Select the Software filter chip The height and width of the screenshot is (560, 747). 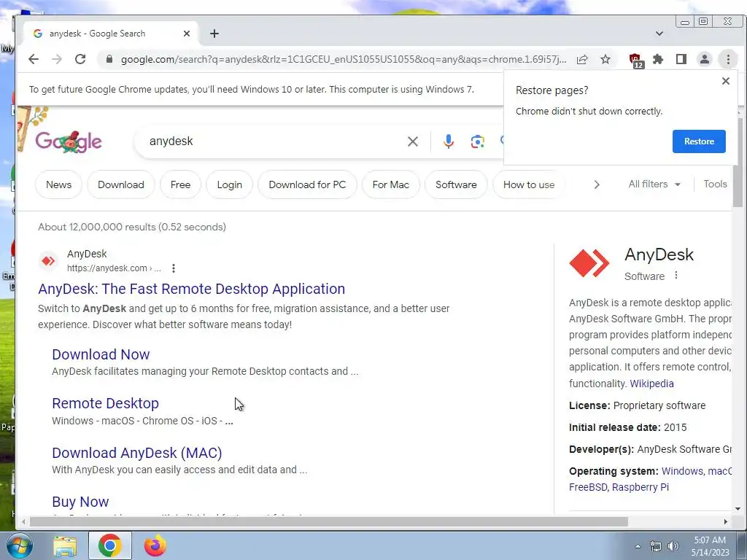(x=456, y=184)
